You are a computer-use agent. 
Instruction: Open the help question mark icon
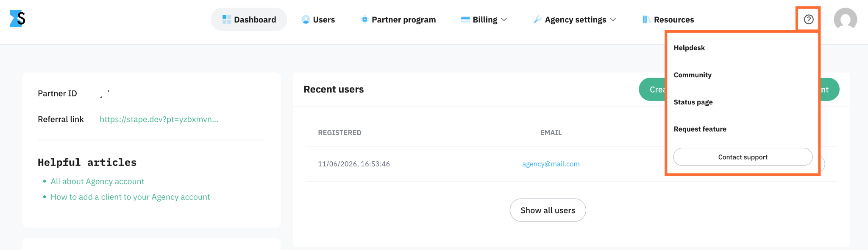[x=808, y=20]
